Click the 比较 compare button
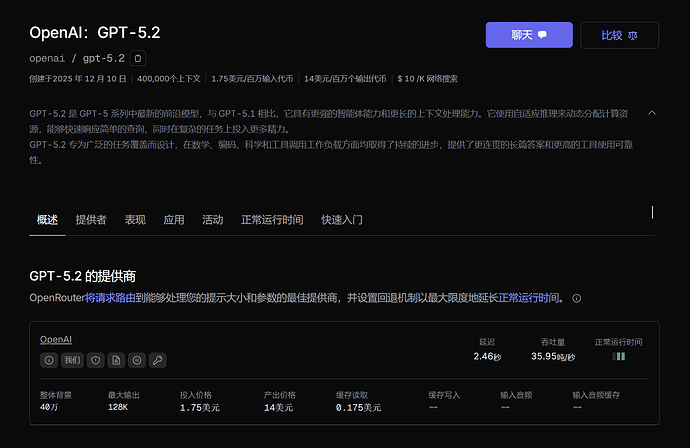Screen dimensions: 690x448 pyautogui.click(x=619, y=35)
